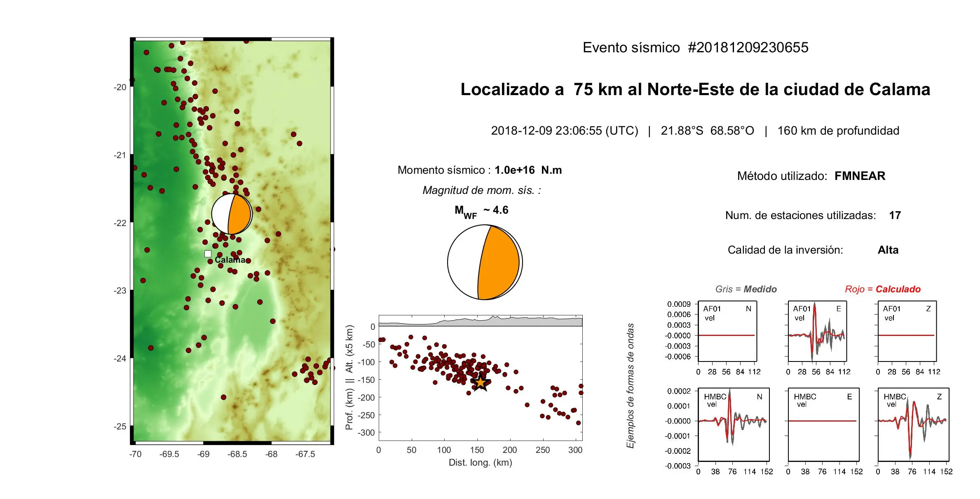Click the 'Método utilizado:' label
This screenshot has width=980, height=499.
(x=782, y=176)
